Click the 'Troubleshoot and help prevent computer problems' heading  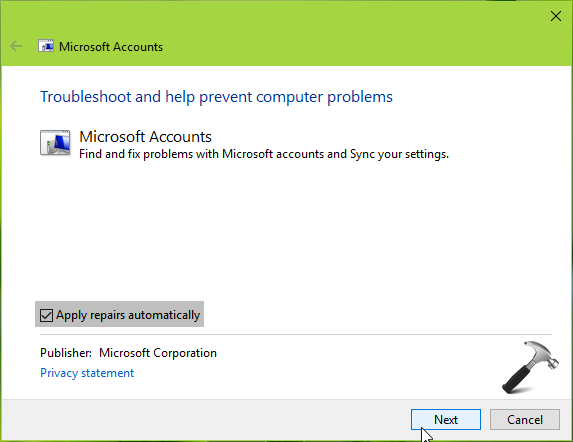pos(216,97)
